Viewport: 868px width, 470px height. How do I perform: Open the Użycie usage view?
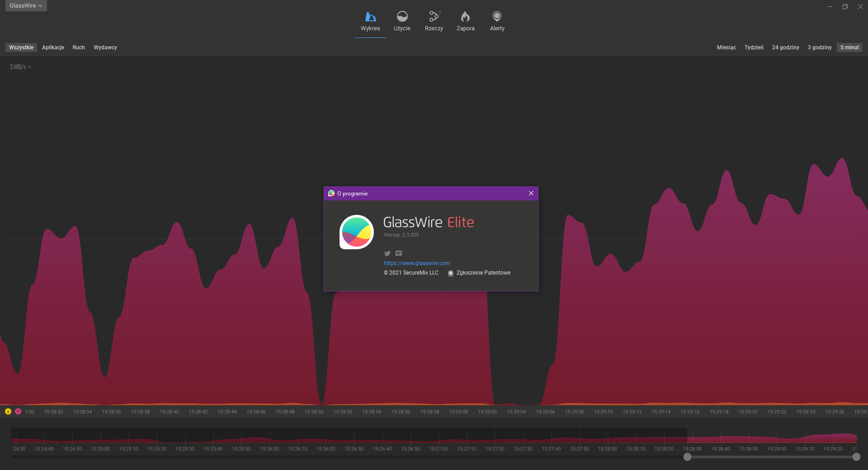click(x=402, y=21)
